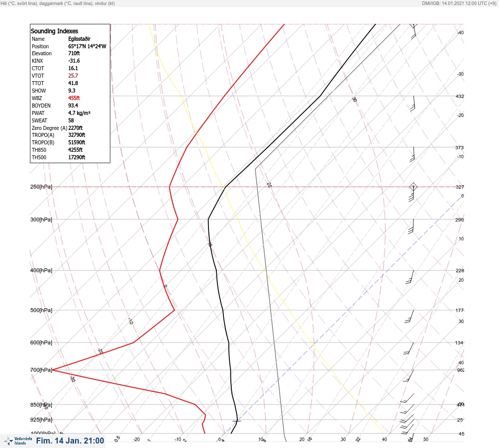Click the TH500 value '17290ft'
The image size is (499, 448).
tap(77, 157)
